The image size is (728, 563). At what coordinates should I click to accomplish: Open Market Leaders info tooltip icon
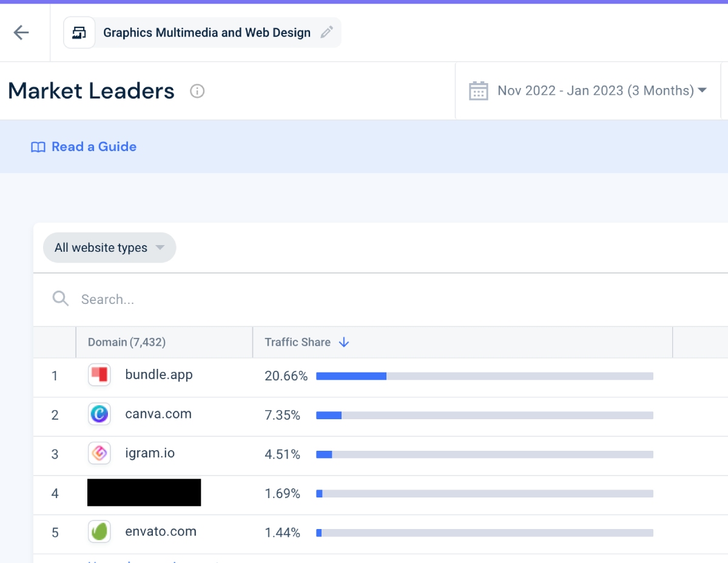197,91
